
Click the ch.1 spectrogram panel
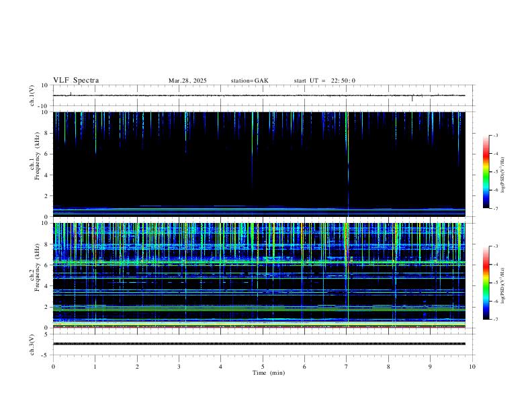point(259,164)
